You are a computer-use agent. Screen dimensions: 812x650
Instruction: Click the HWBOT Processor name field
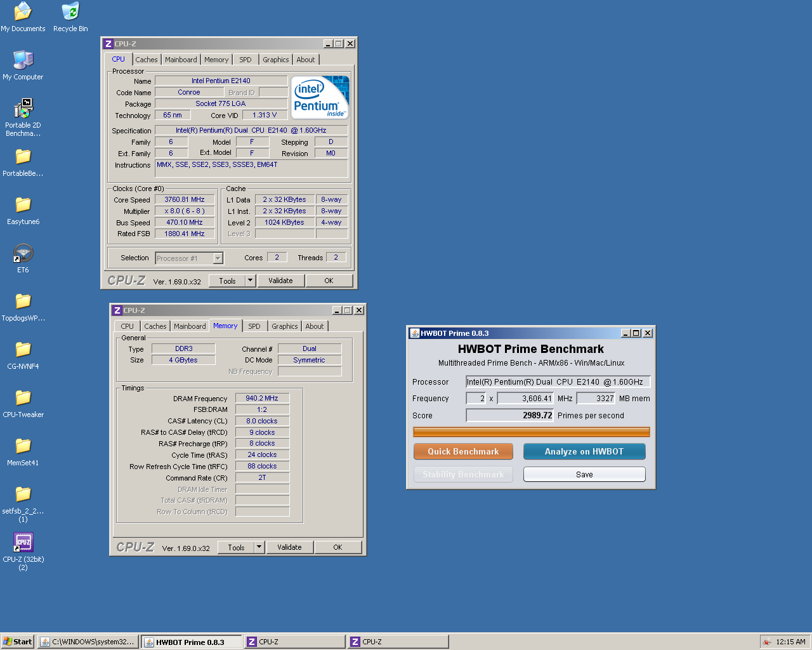(558, 381)
